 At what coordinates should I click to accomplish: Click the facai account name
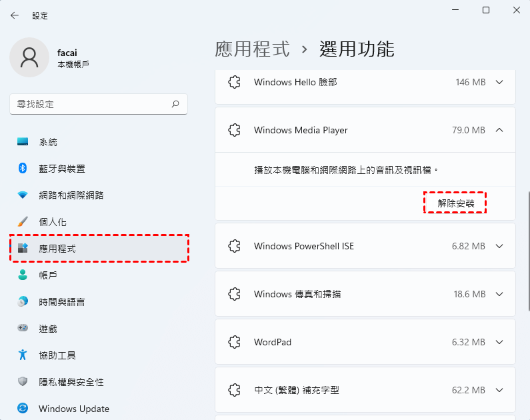coord(67,53)
